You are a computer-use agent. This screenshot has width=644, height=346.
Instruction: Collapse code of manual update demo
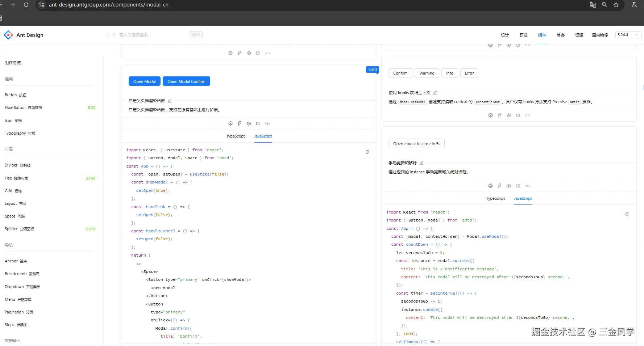(528, 186)
